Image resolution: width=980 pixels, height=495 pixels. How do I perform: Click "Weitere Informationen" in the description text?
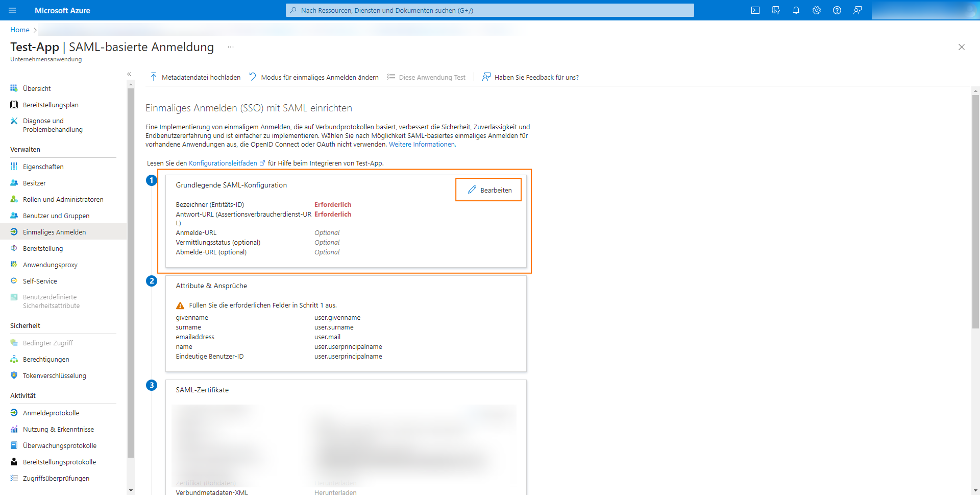click(x=421, y=144)
